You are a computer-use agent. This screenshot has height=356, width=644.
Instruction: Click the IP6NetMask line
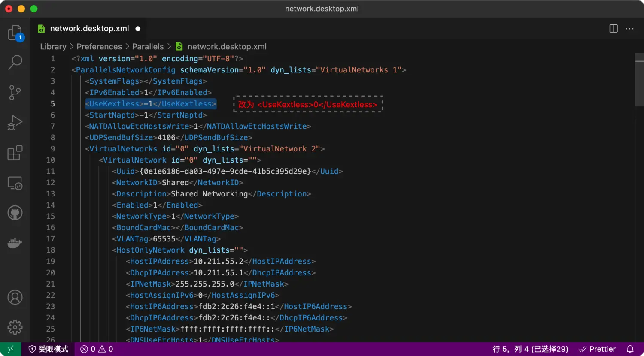pyautogui.click(x=230, y=329)
